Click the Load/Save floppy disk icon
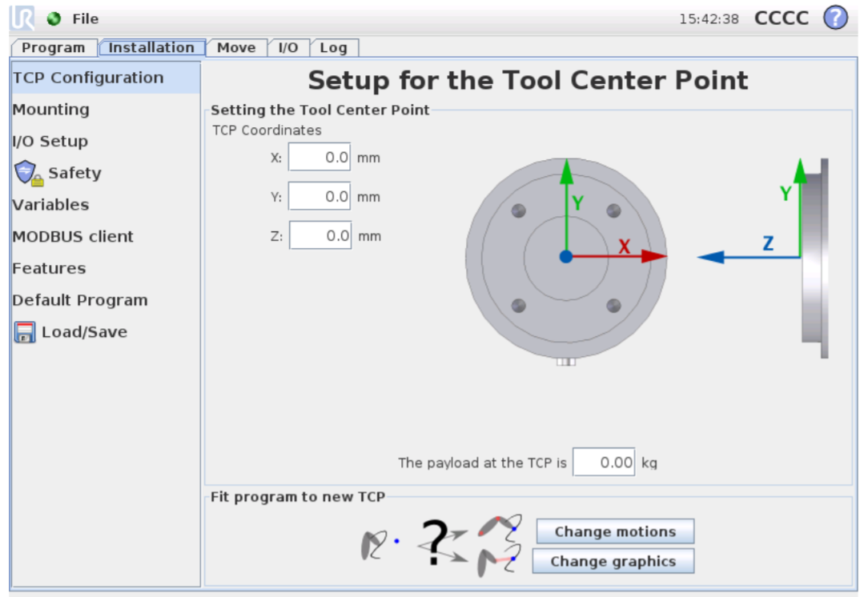The width and height of the screenshot is (868, 597). coord(25,332)
